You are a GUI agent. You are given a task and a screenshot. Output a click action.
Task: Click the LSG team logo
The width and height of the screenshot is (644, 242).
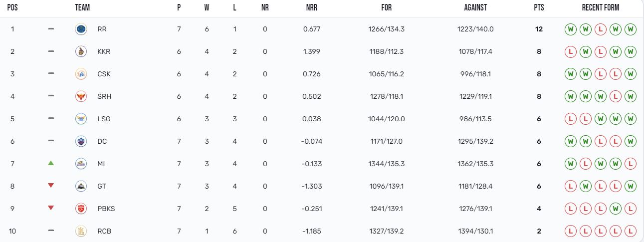pos(80,119)
